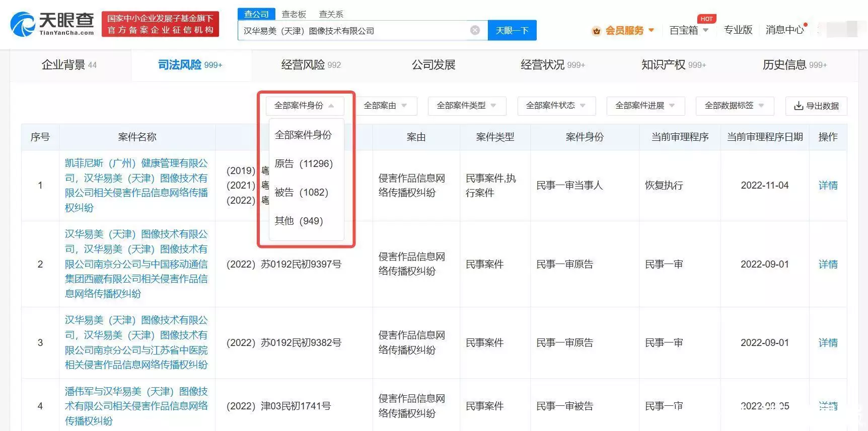The height and width of the screenshot is (431, 868).
Task: Click the 当前审理程序 column header
Action: [x=680, y=137]
